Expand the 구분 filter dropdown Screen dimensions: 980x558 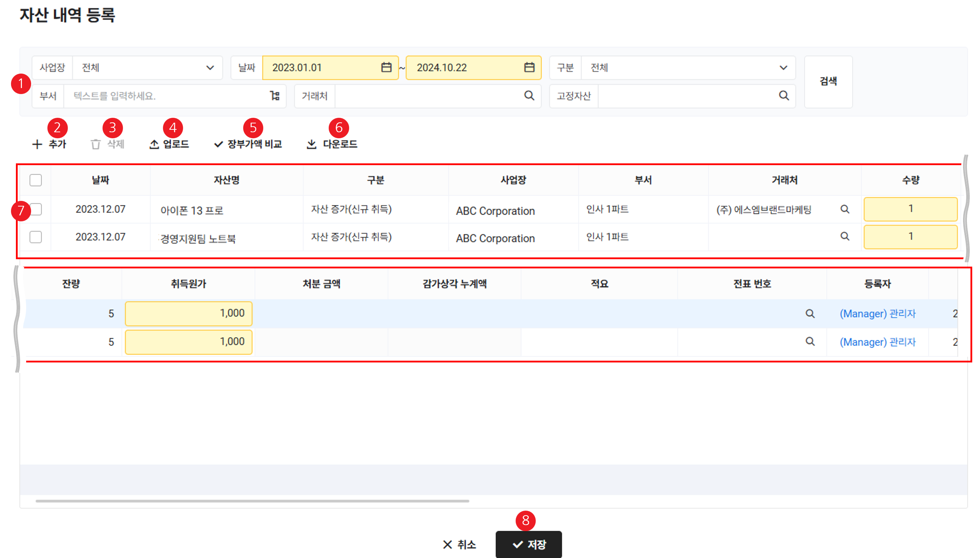783,68
